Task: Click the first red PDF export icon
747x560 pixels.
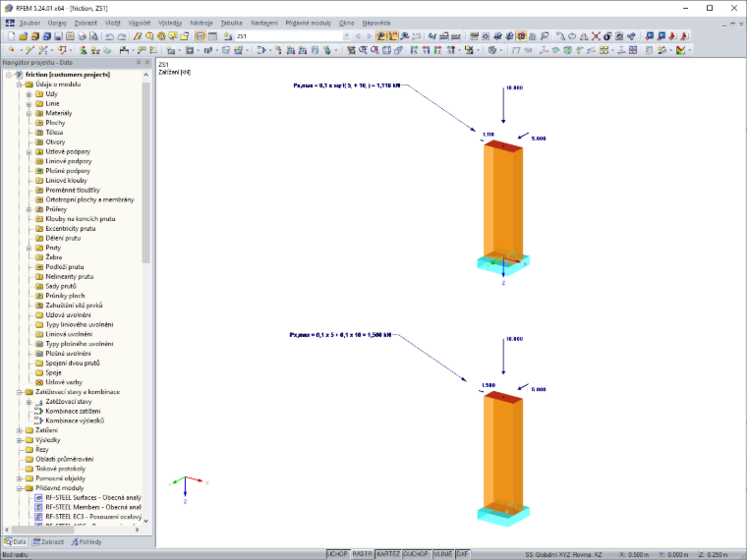Action: click(672, 36)
